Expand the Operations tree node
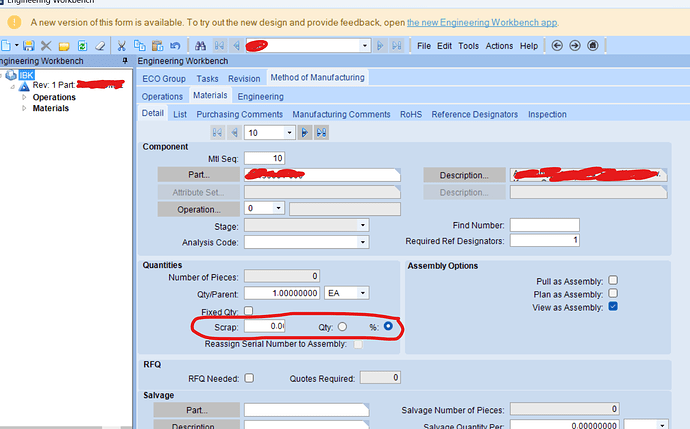 coord(24,97)
